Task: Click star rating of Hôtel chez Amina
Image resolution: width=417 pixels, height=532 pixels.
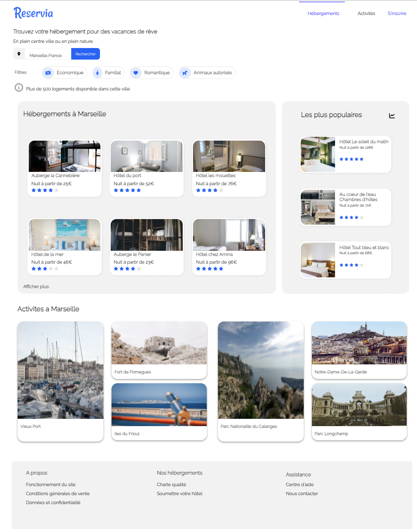Action: pyautogui.click(x=209, y=269)
